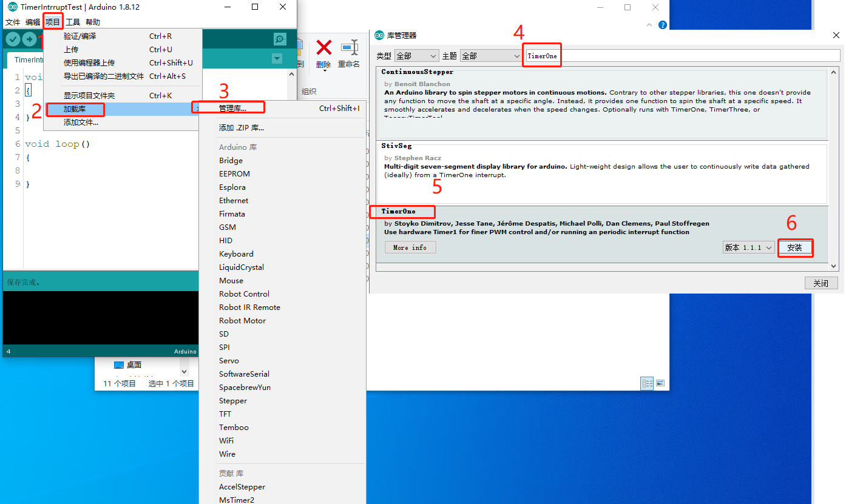Select 导出已编译的二进制文件 entry
Viewport: 846px width, 504px height.
123,76
